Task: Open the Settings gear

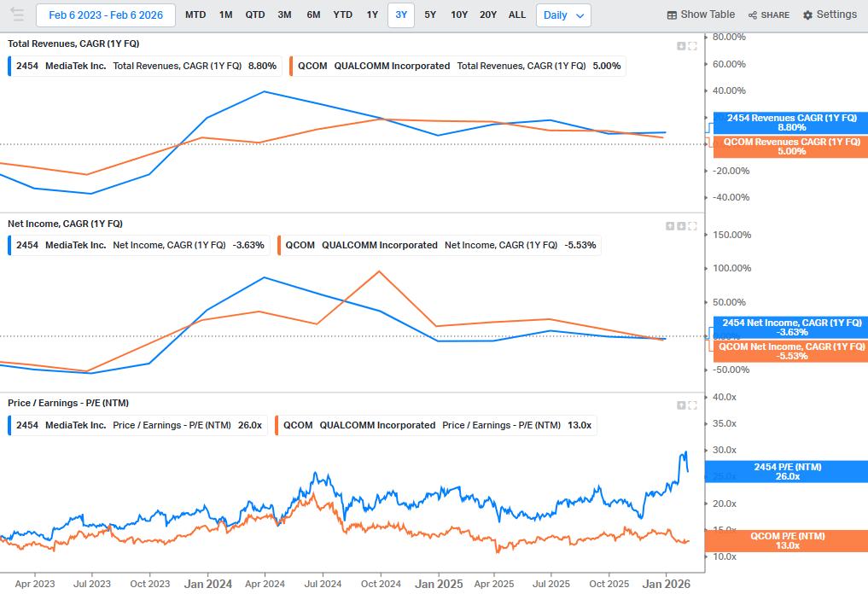Action: (830, 15)
